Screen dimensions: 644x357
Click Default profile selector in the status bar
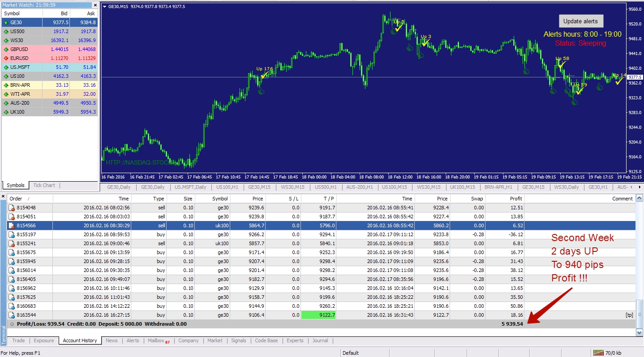(x=352, y=353)
